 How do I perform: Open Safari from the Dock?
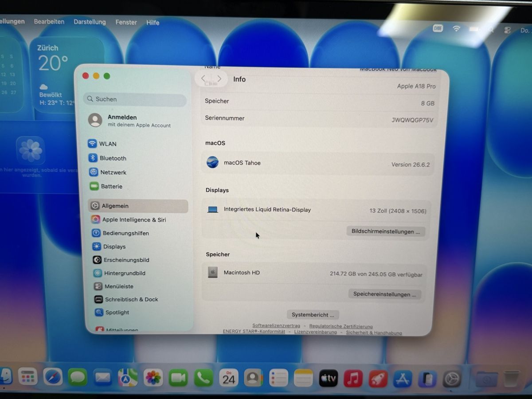coord(53,377)
